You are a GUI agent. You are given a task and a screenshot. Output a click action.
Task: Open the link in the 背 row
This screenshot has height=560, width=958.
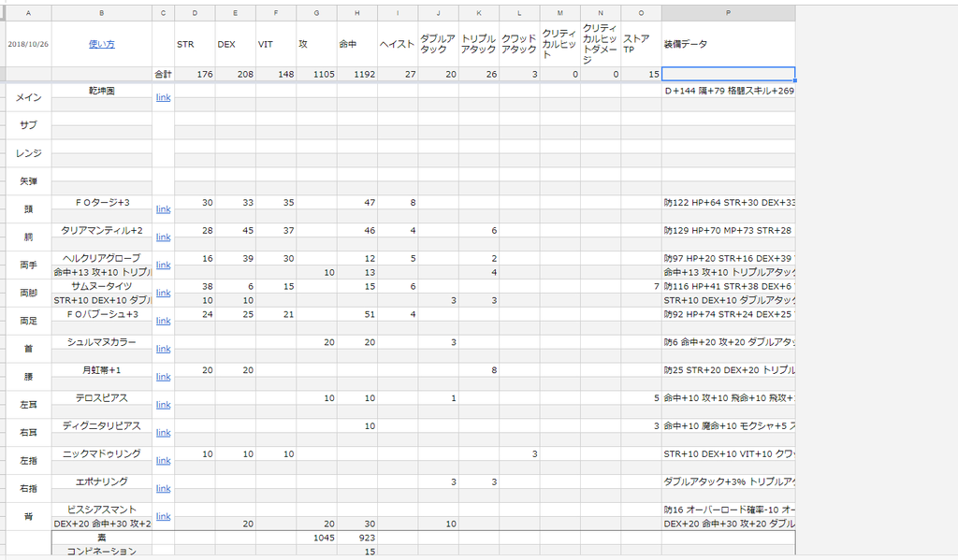pyautogui.click(x=163, y=516)
